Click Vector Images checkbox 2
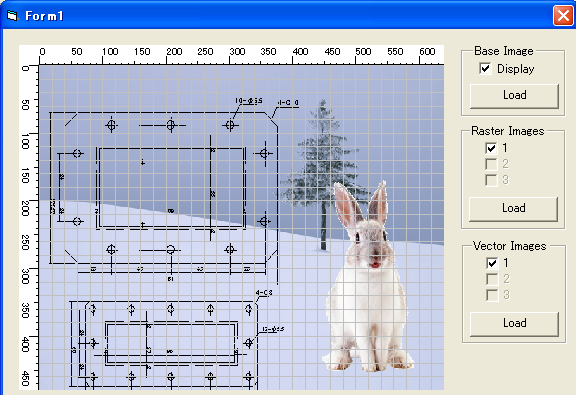Image resolution: width=576 pixels, height=395 pixels. (492, 279)
